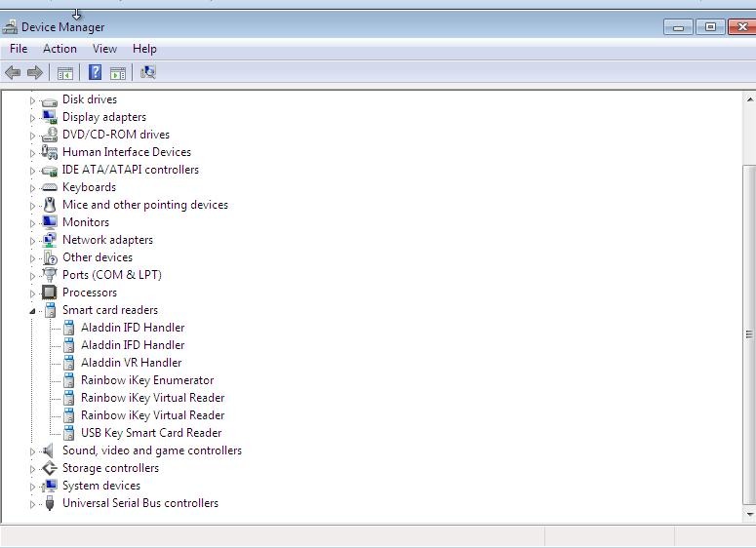The image size is (756, 548).
Task: Select Ports (COM & LPT) label
Action: (112, 275)
